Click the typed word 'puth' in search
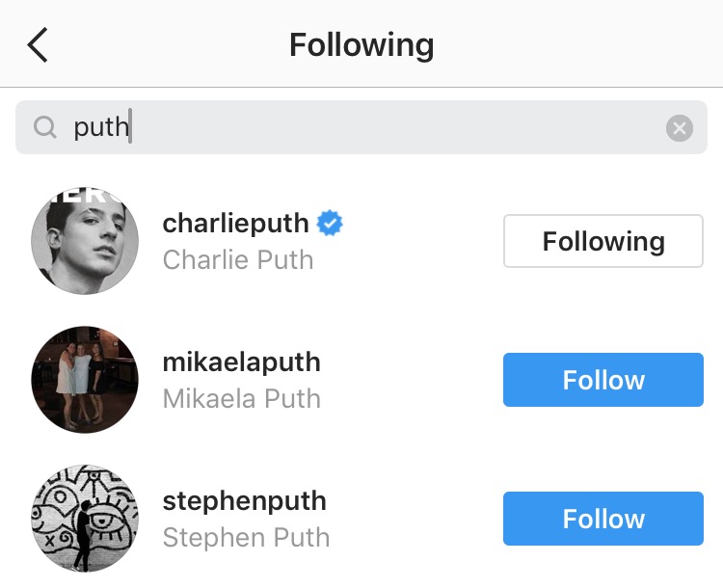The image size is (723, 588). pyautogui.click(x=100, y=127)
